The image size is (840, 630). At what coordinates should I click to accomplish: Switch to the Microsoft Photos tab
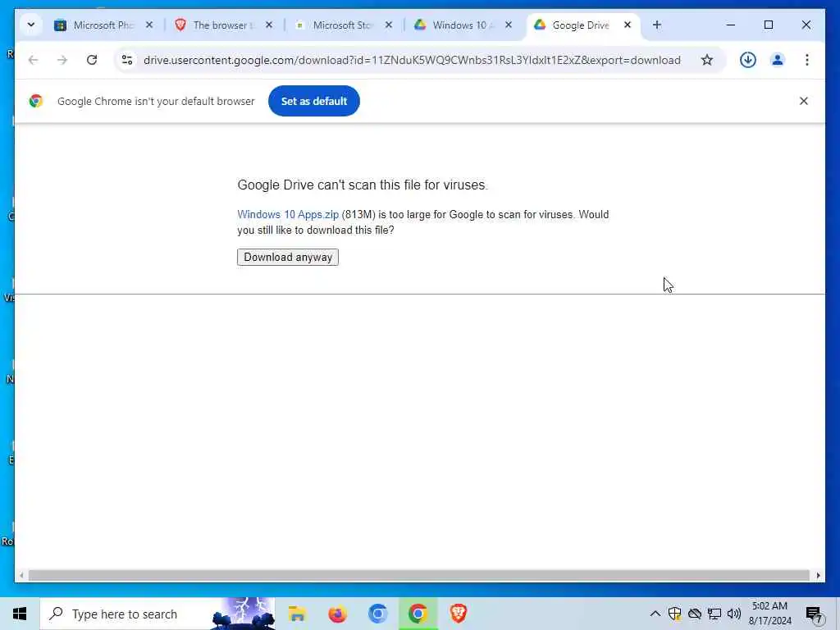coord(103,25)
